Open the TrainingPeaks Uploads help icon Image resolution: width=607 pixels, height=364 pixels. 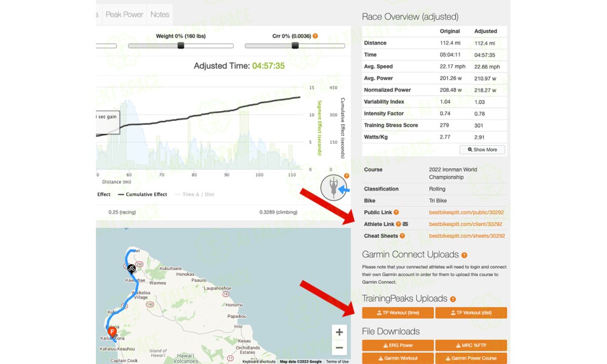click(x=453, y=299)
